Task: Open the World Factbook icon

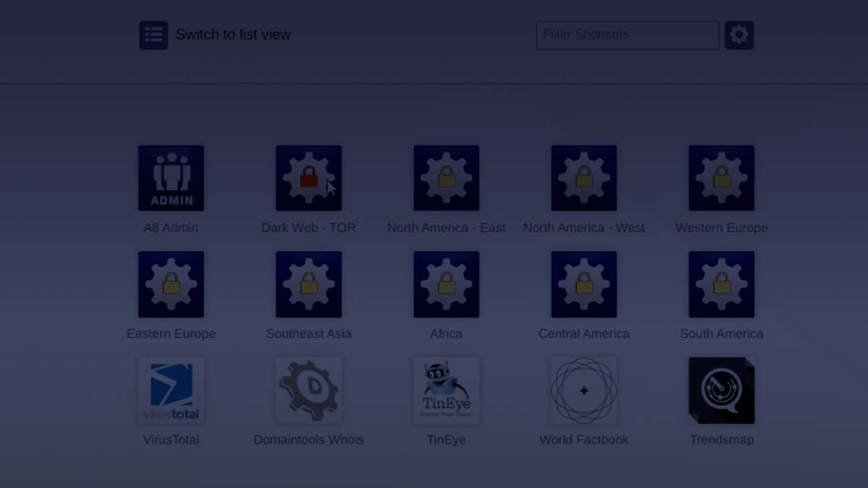Action: [x=584, y=390]
